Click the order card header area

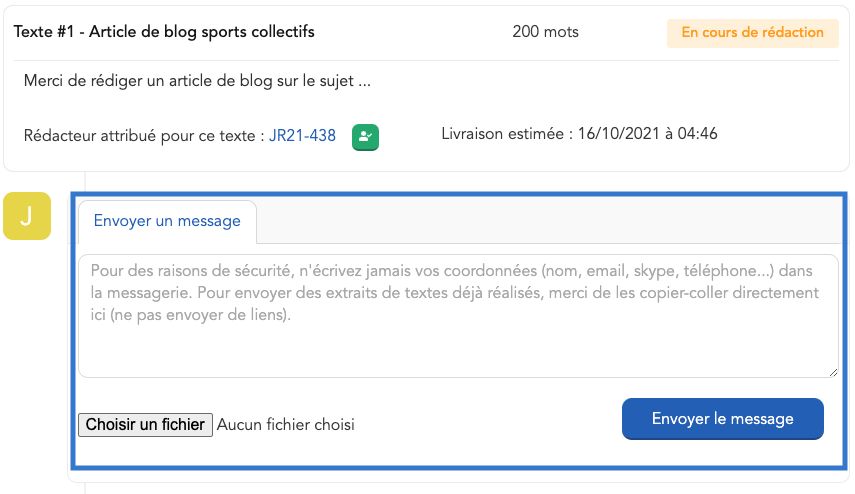click(x=426, y=32)
